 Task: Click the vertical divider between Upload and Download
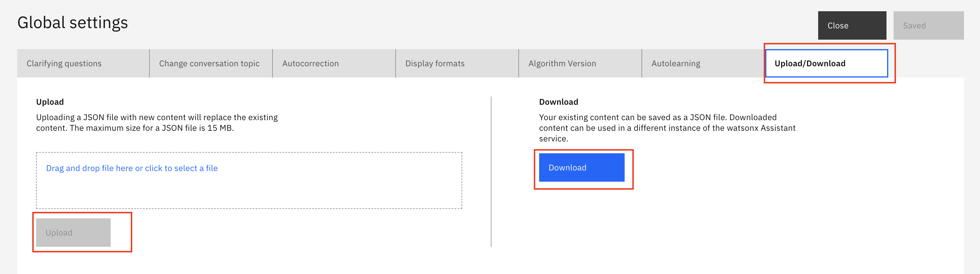491,171
